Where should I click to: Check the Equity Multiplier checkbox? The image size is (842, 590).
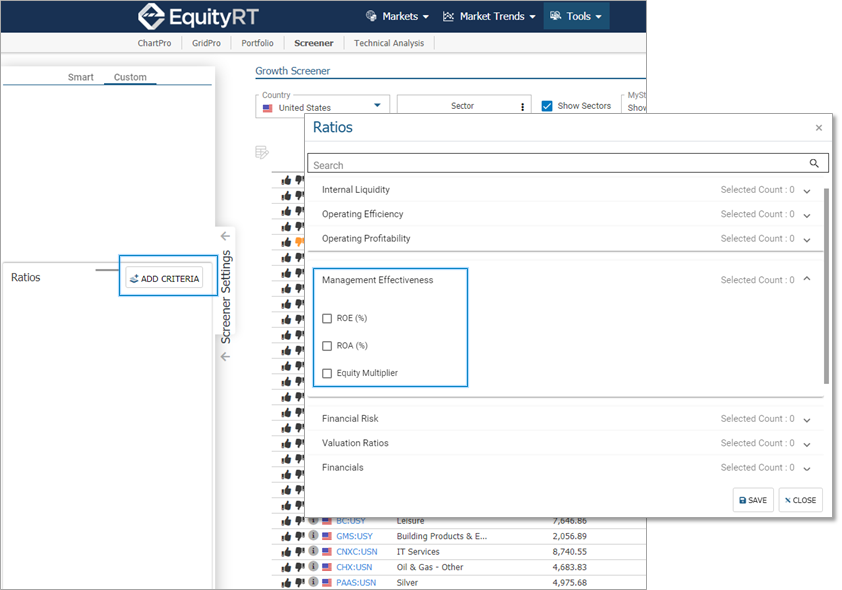327,373
